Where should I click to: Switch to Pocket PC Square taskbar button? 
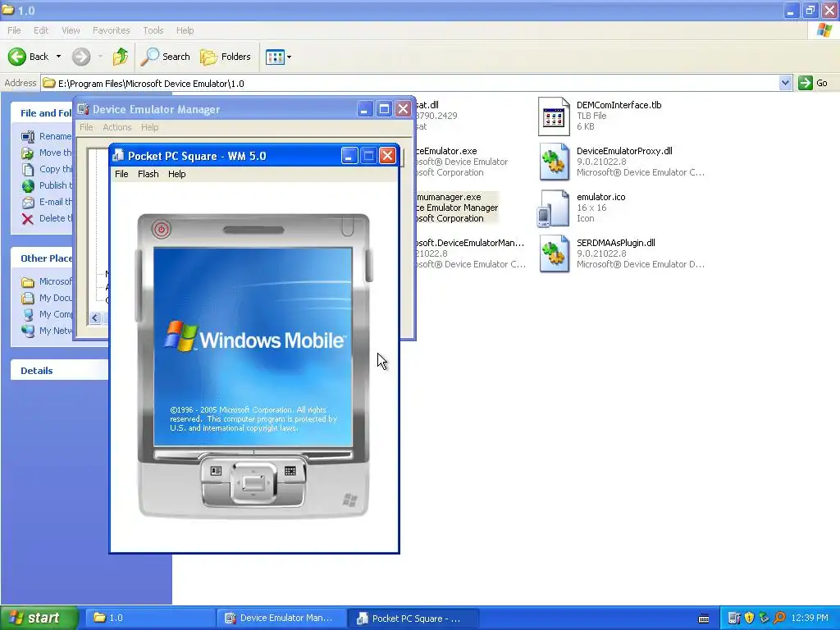tap(413, 618)
